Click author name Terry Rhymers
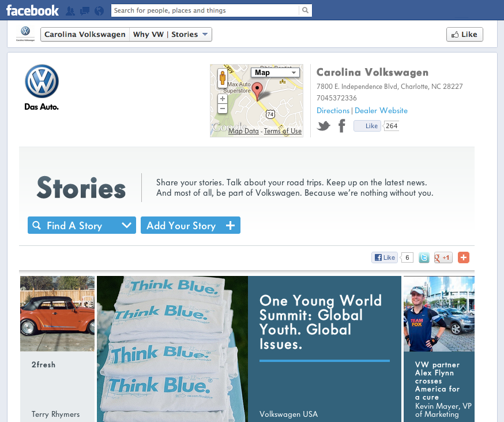 pyautogui.click(x=55, y=414)
